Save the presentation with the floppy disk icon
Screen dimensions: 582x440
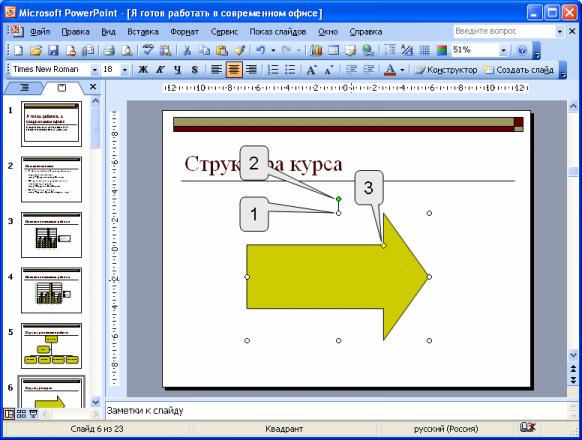click(53, 50)
